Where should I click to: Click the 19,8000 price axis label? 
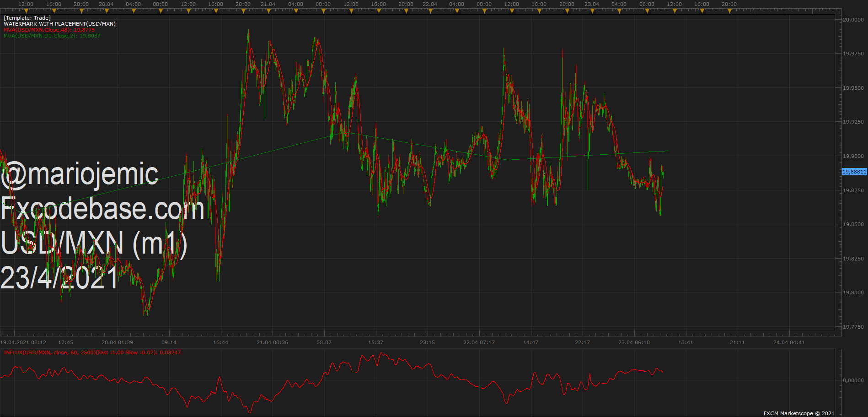(853, 292)
